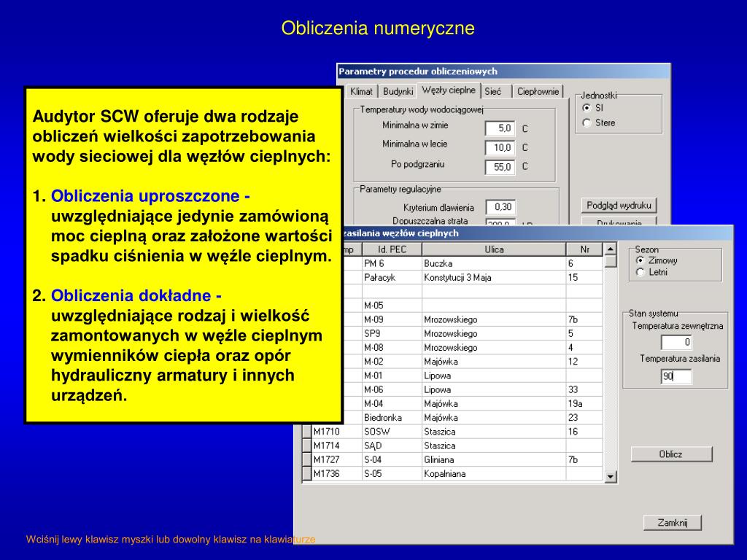
Task: Click the table scrollbar up arrow
Action: [x=611, y=249]
